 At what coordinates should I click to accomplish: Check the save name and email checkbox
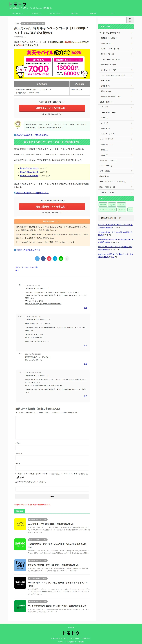pyautogui.click(x=16, y=474)
